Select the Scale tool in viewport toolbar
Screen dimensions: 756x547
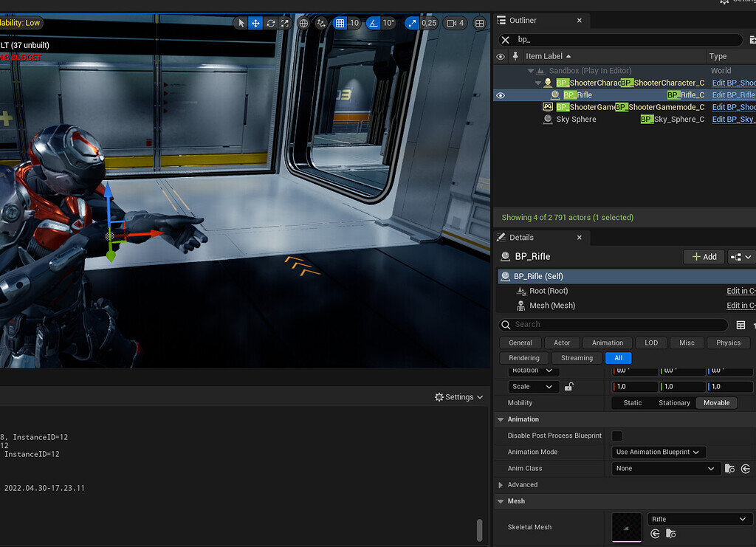[x=283, y=24]
